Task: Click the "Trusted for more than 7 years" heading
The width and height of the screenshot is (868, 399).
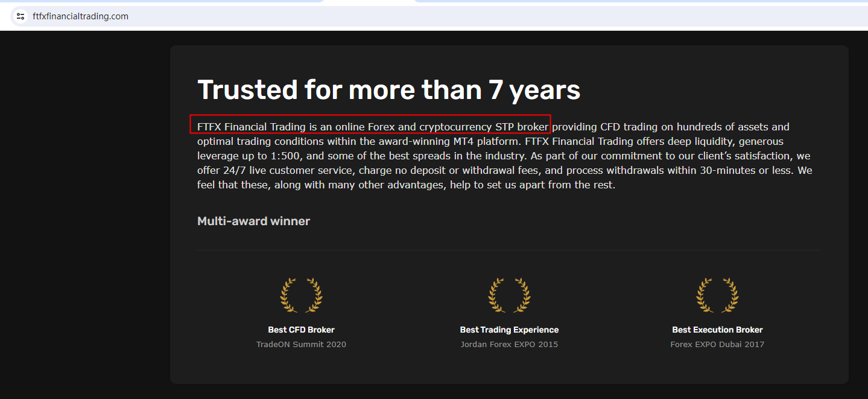Action: click(388, 90)
